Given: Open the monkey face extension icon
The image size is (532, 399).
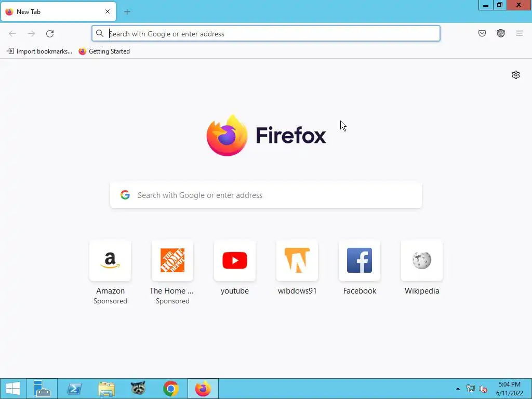Looking at the screenshot, I should (500, 33).
